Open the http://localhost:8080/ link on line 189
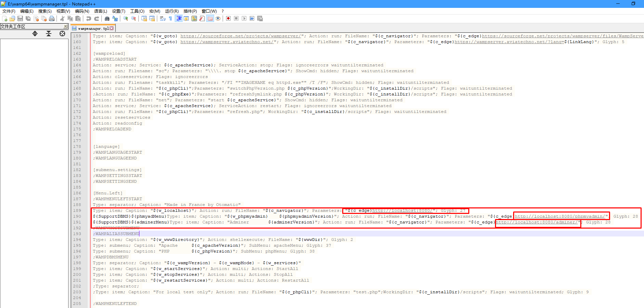Image resolution: width=644 pixels, height=308 pixels. click(x=402, y=210)
